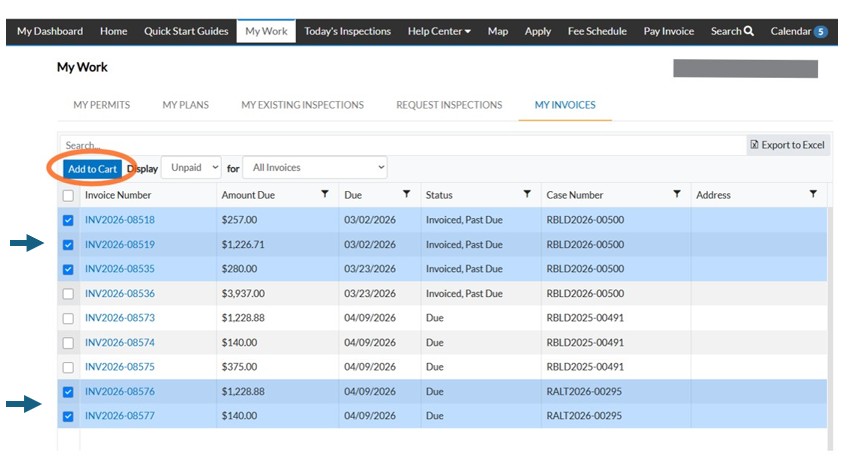Viewport: 857px width, 459px height.
Task: Go to Today's Inspections menu item
Action: 347,32
